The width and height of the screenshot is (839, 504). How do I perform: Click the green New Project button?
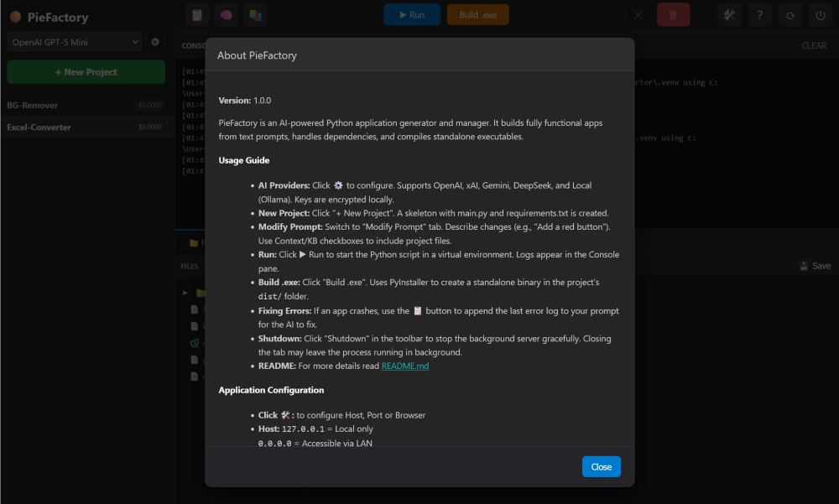click(x=86, y=72)
